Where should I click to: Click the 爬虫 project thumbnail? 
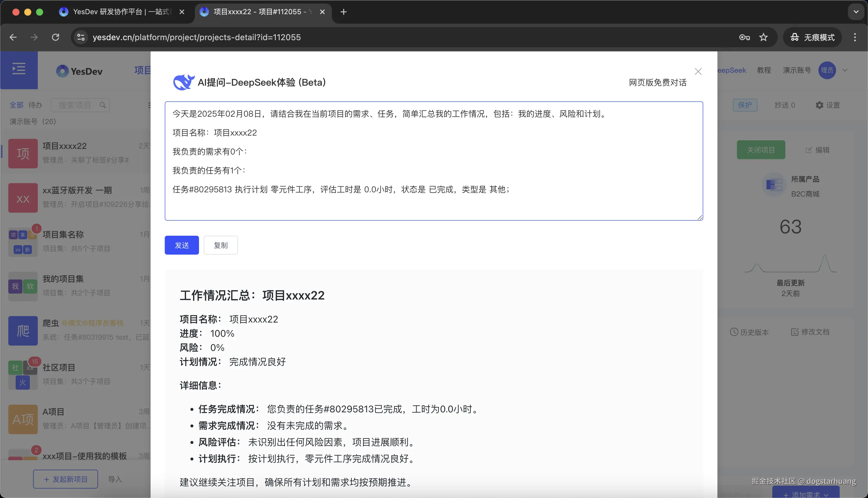tap(22, 331)
